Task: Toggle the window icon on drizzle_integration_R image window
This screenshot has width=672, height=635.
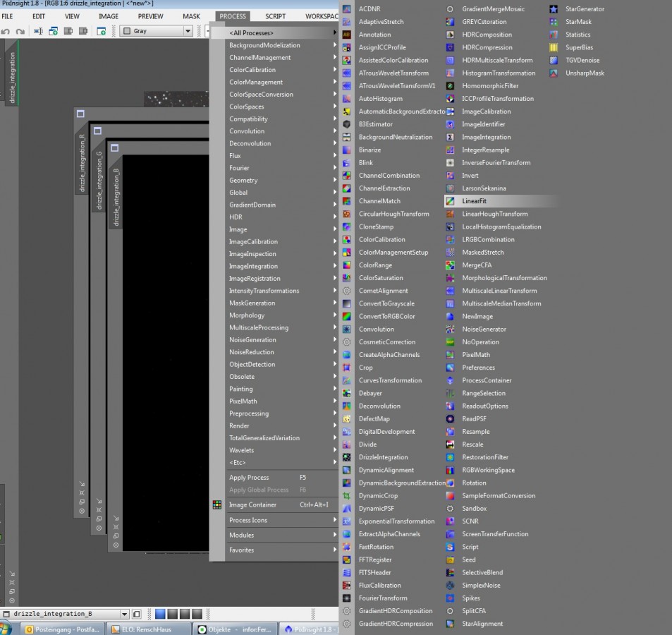Action: pyautogui.click(x=80, y=114)
